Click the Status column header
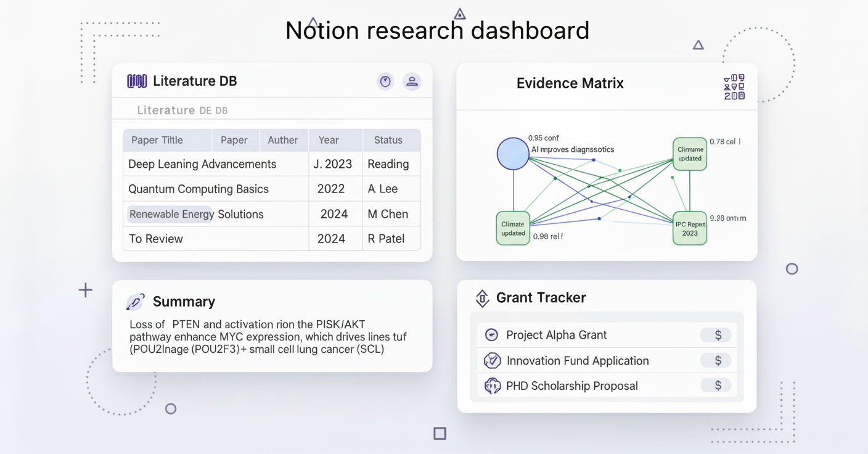 tap(388, 140)
